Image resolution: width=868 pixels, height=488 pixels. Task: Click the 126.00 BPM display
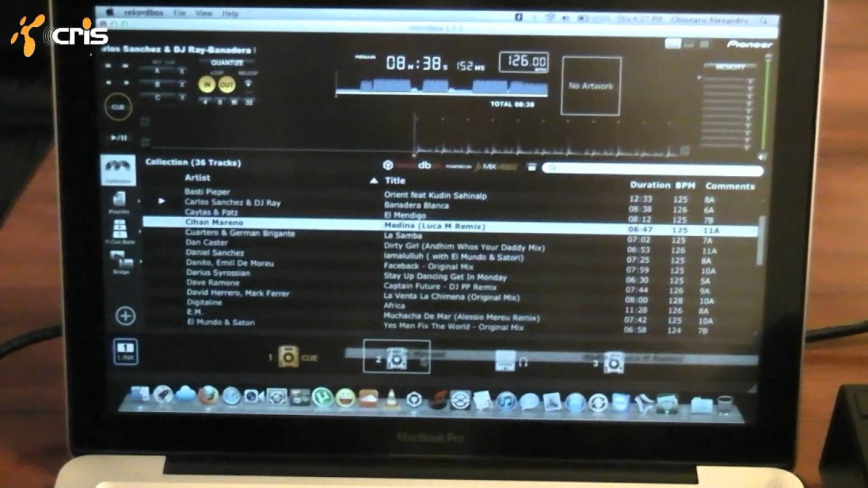[x=524, y=62]
